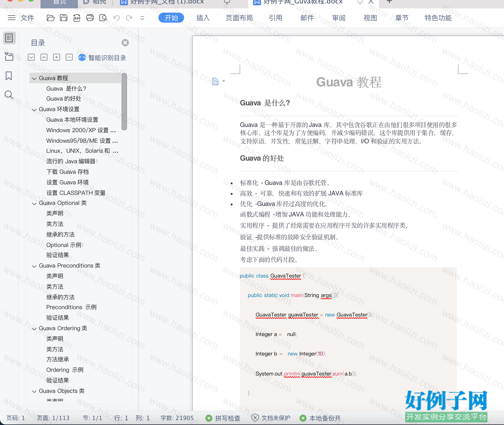Click 页面: 1/113 in status bar

(x=53, y=418)
